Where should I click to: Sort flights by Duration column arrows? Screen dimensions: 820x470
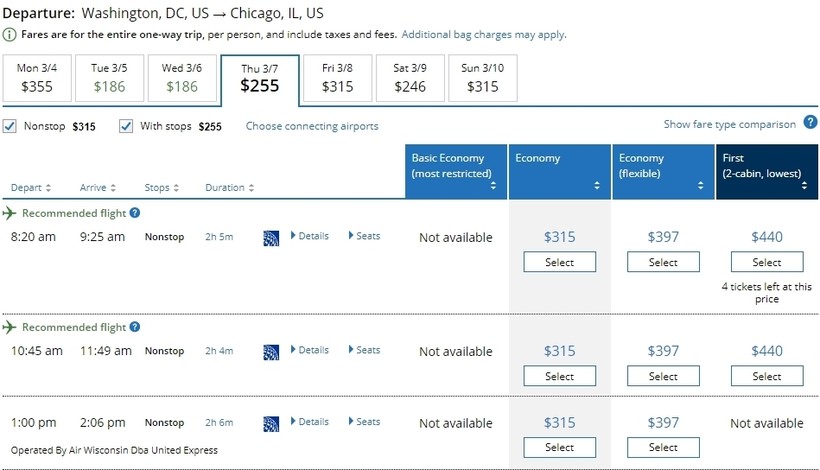click(x=251, y=188)
